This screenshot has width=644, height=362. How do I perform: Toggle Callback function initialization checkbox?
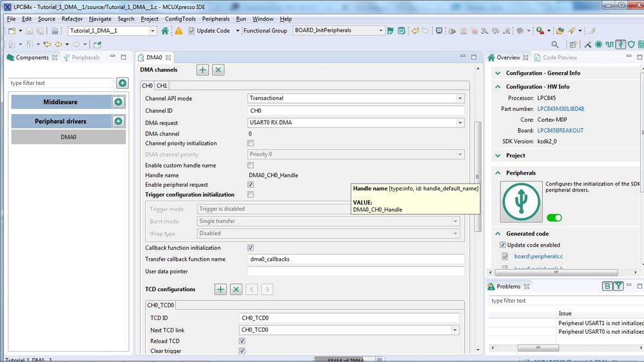pyautogui.click(x=251, y=248)
